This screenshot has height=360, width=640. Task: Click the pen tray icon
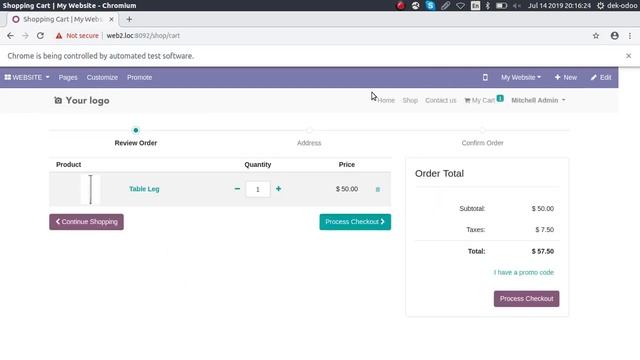point(445,6)
